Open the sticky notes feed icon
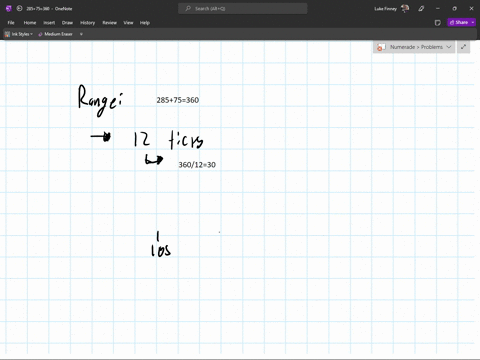 438,23
